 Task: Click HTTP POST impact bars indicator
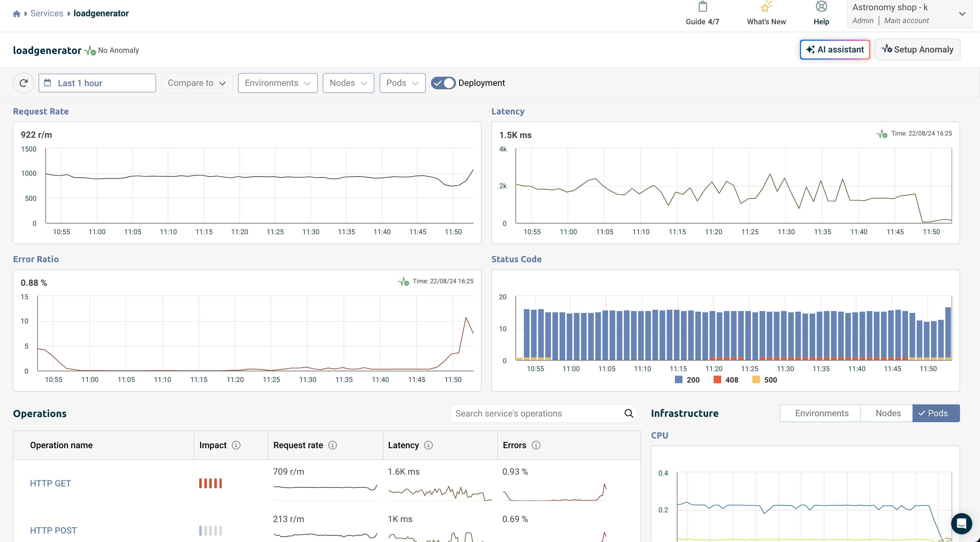click(210, 530)
